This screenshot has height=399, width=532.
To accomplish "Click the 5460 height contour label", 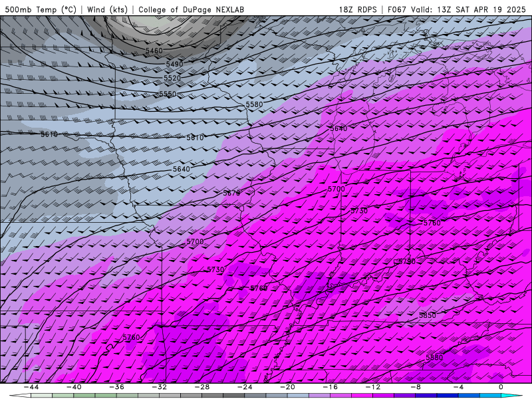I will tap(154, 51).
